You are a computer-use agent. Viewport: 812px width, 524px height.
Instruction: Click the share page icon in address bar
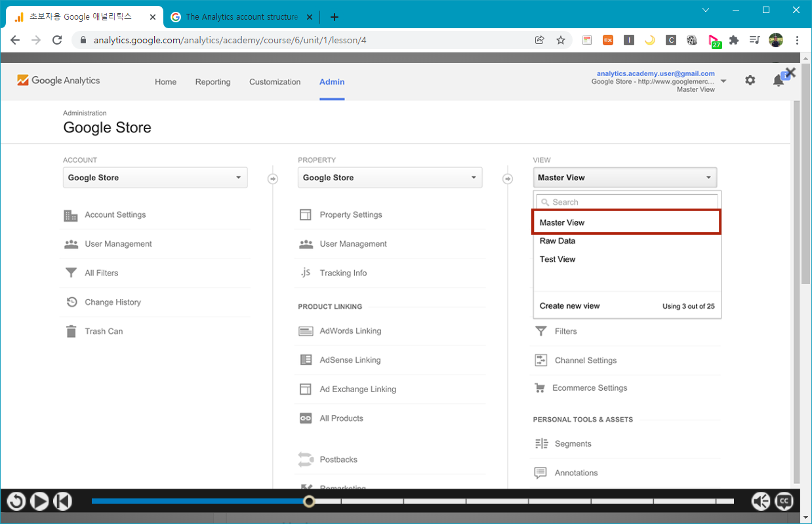540,40
